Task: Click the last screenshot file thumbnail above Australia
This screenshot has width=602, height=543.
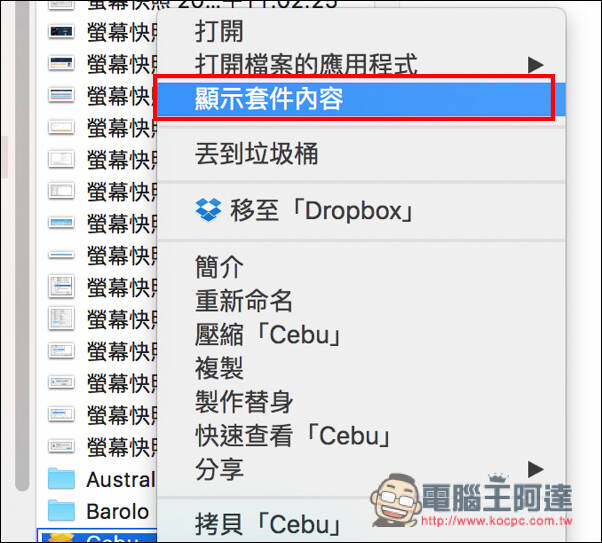Action: coord(61,446)
